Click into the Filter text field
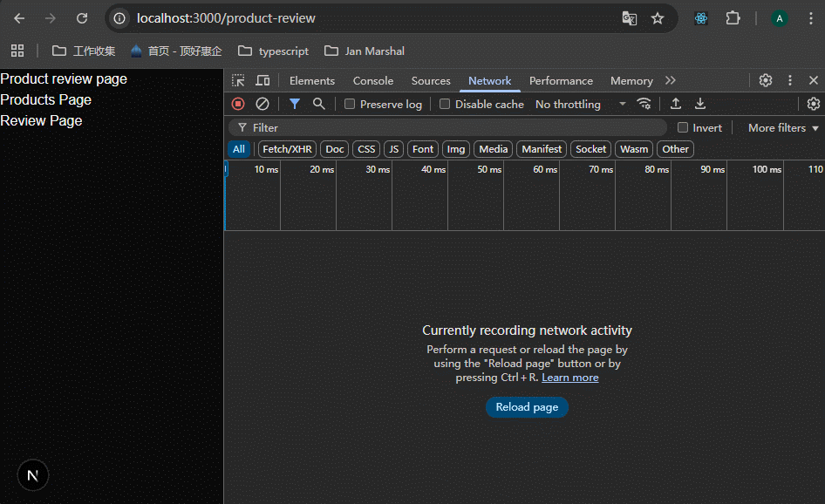 click(x=453, y=127)
